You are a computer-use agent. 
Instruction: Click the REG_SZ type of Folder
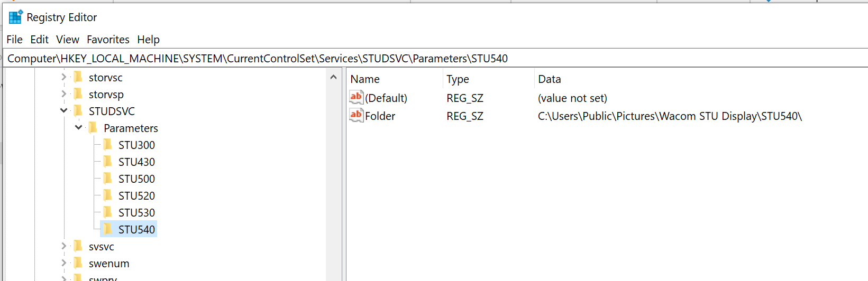tap(465, 116)
